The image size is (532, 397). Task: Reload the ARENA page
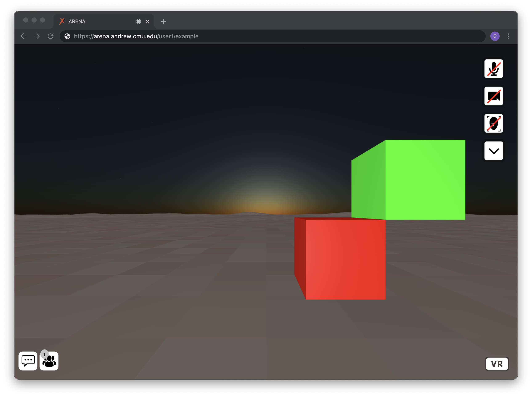click(x=50, y=36)
